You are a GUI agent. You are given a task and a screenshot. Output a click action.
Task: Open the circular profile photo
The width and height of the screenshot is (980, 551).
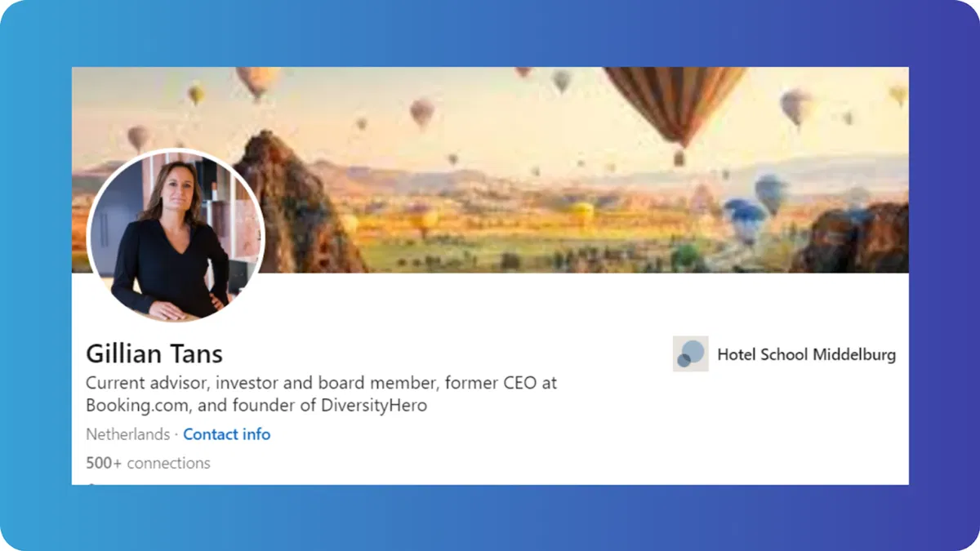point(176,237)
